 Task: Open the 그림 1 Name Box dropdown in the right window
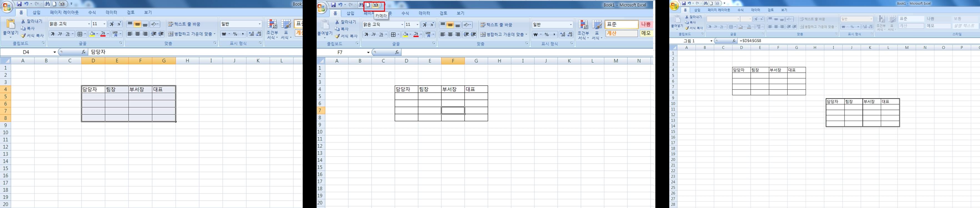(x=711, y=41)
